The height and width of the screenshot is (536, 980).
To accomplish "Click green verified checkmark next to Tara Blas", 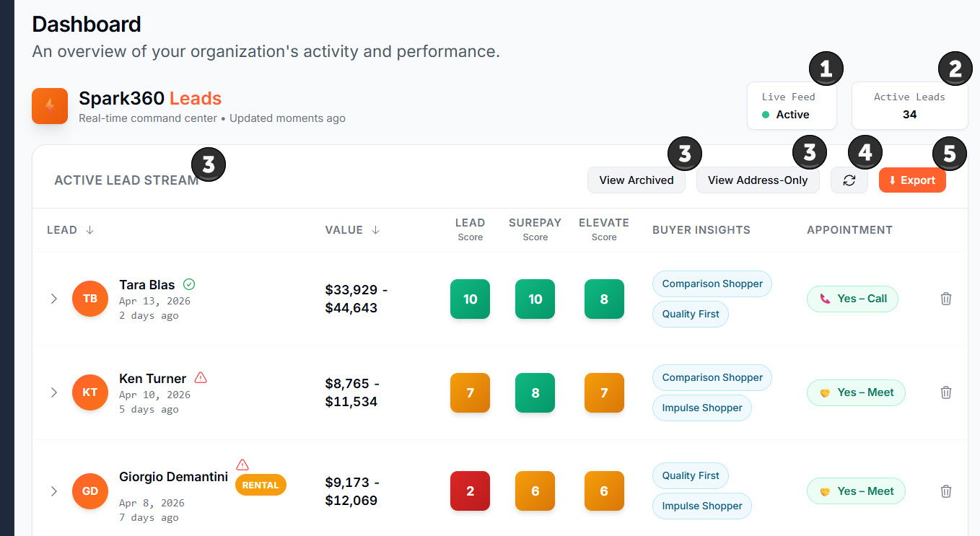I will (x=189, y=284).
